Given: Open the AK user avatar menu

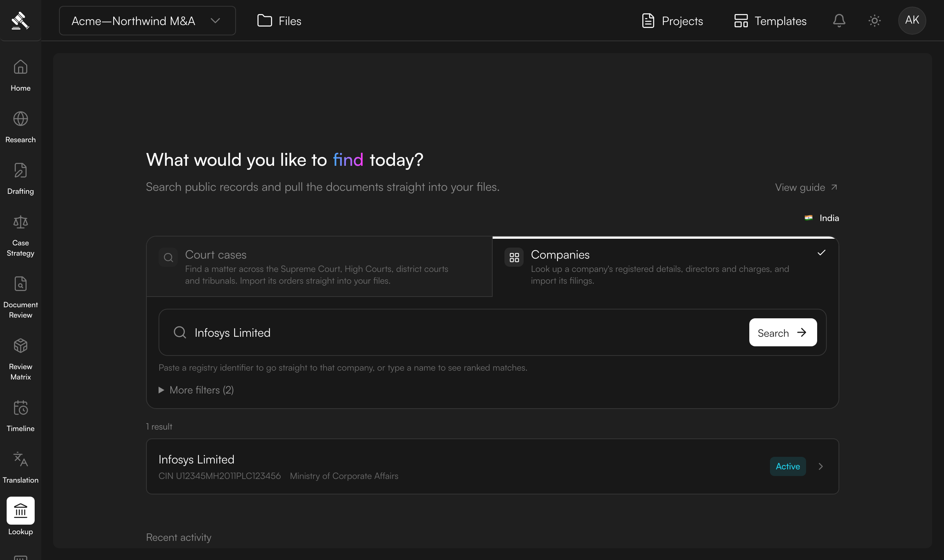Looking at the screenshot, I should tap(912, 20).
